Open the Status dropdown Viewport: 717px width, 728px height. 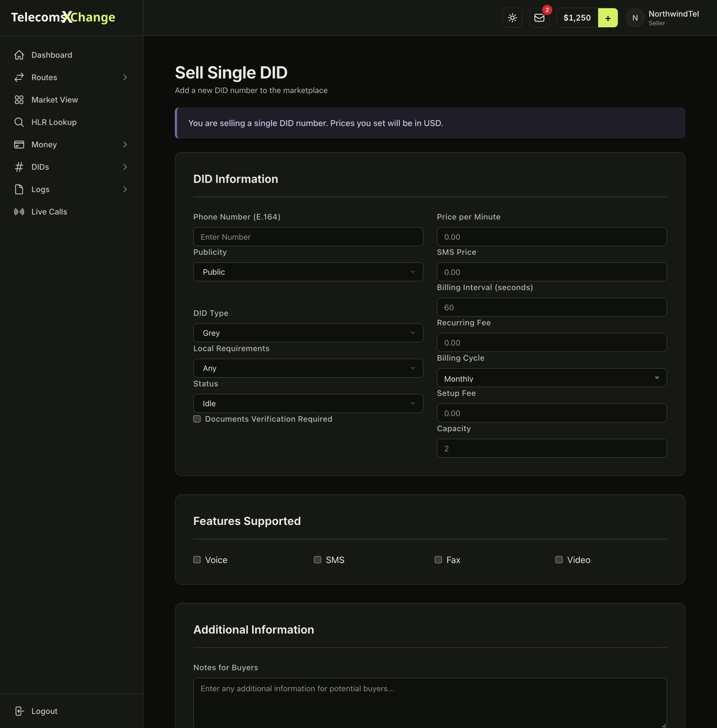(x=308, y=404)
